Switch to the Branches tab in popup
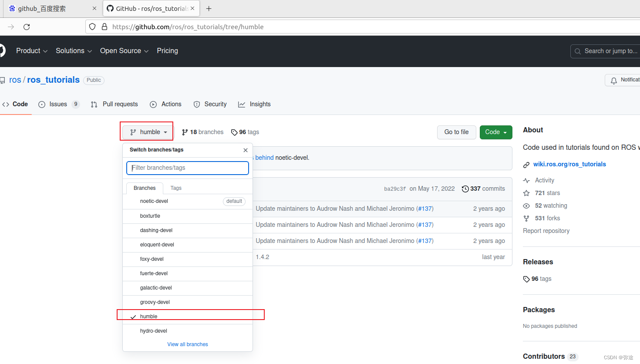Screen dimensions: 640x364 tap(145, 188)
